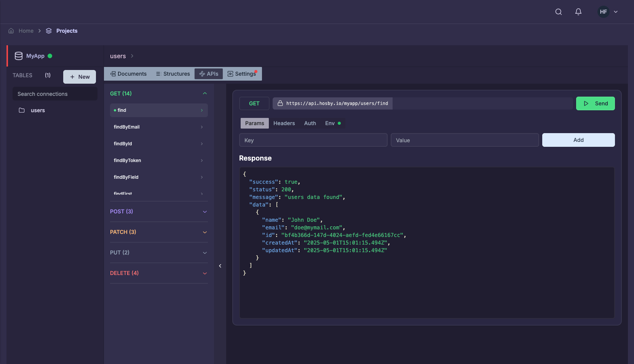Focus the Key input field
634x364 pixels.
[313, 140]
